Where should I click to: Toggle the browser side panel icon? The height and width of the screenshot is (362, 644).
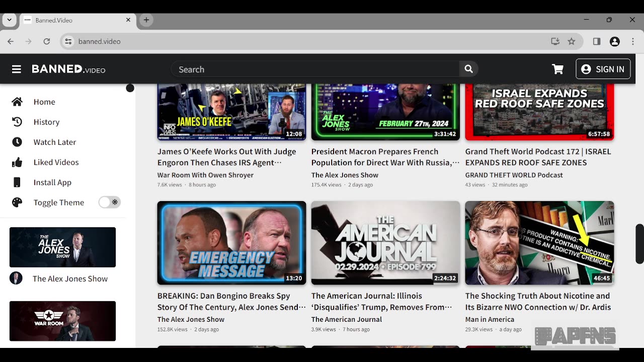(597, 41)
